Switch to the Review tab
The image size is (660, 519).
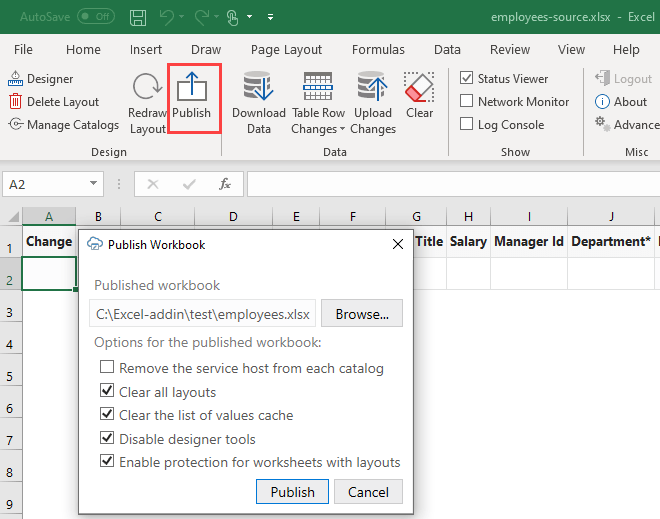click(510, 50)
